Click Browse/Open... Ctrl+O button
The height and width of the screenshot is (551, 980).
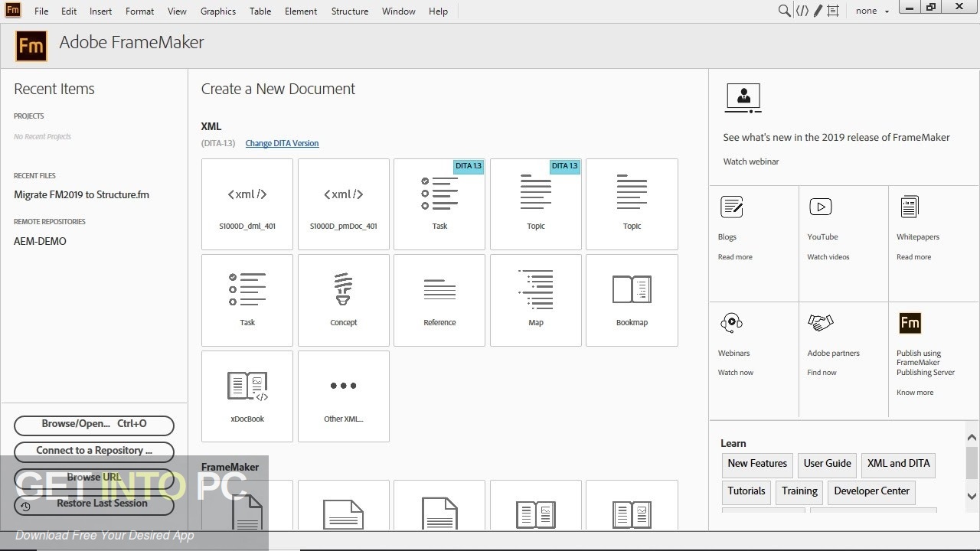[x=94, y=424]
